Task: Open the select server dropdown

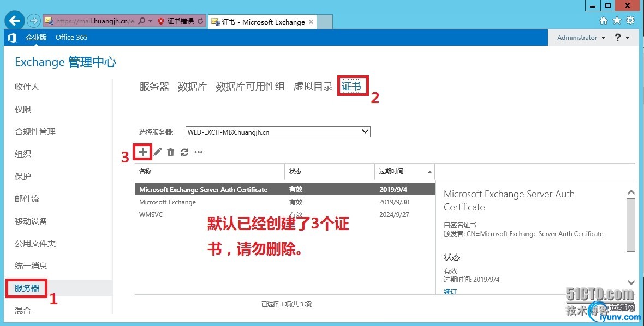Action: pyautogui.click(x=278, y=132)
